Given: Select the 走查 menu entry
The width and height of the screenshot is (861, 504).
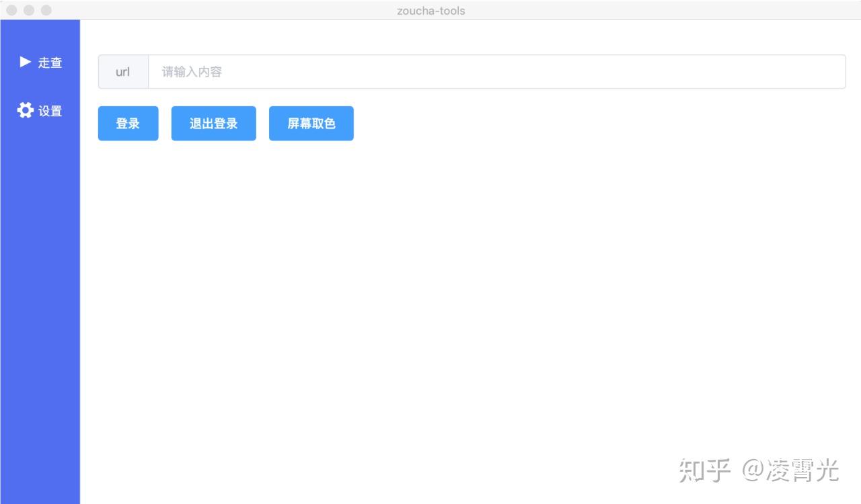Looking at the screenshot, I should pos(50,62).
